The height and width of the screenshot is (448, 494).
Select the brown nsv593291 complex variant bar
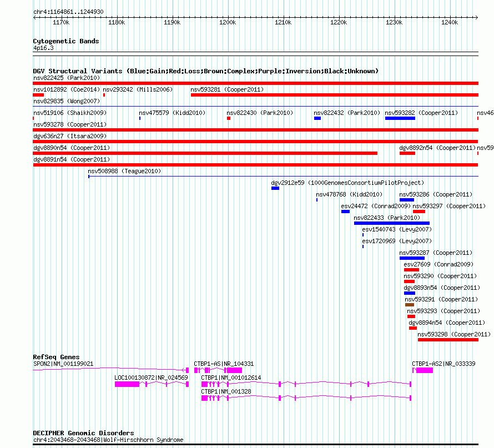pos(410,305)
